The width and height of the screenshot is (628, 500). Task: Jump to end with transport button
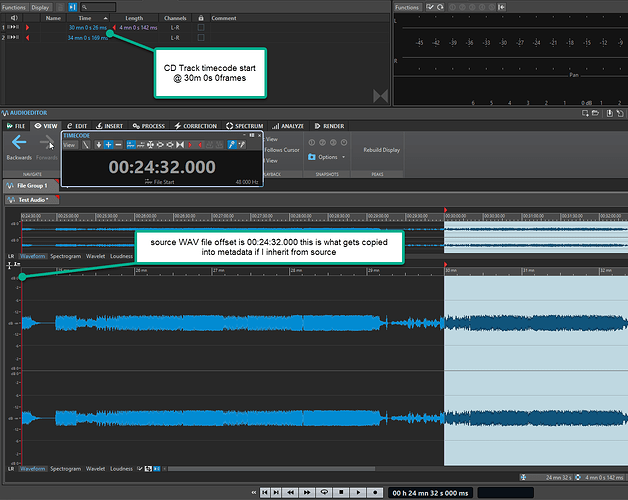(276, 492)
